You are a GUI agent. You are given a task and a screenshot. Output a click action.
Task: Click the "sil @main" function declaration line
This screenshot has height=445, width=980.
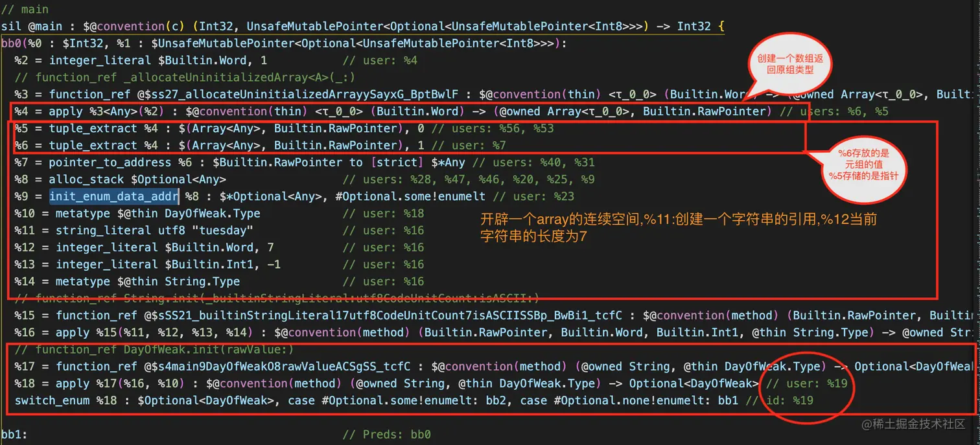(x=363, y=27)
